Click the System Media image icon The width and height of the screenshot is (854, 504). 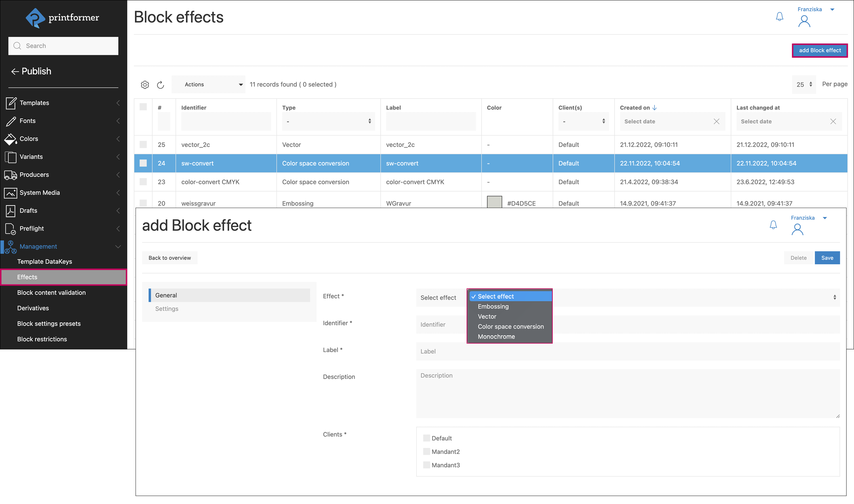click(x=10, y=193)
